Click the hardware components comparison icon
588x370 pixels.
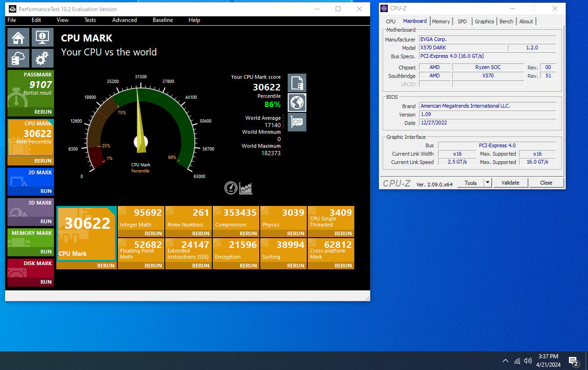point(297,122)
